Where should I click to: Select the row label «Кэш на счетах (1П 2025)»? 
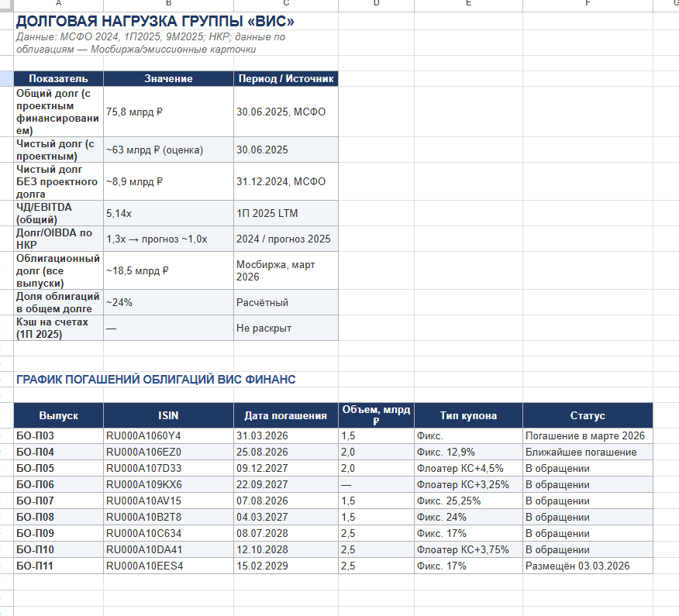coord(58,328)
